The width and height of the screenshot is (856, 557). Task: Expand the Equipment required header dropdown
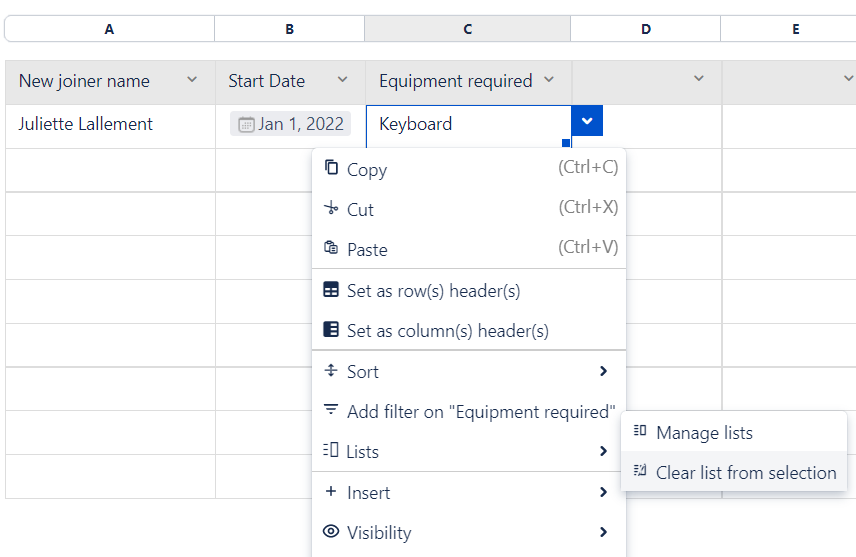tap(548, 80)
